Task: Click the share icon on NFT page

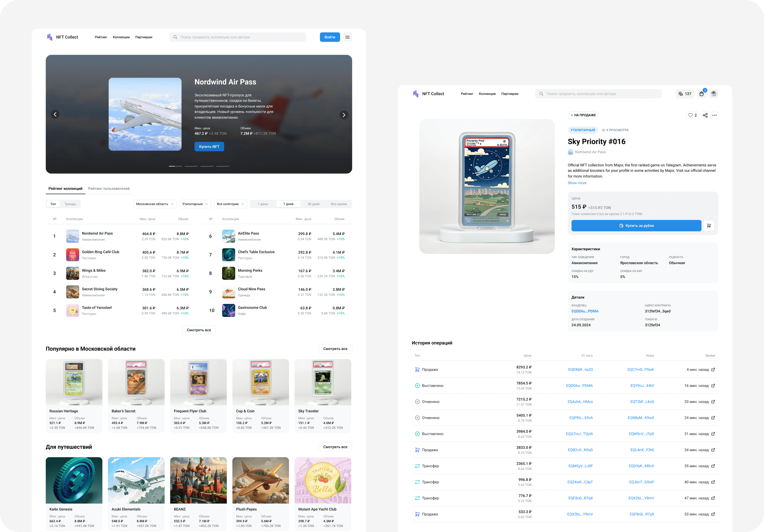Action: coord(705,115)
